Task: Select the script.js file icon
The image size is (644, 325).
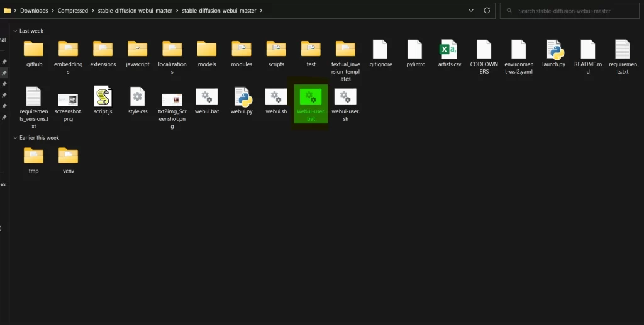Action: pos(103,96)
